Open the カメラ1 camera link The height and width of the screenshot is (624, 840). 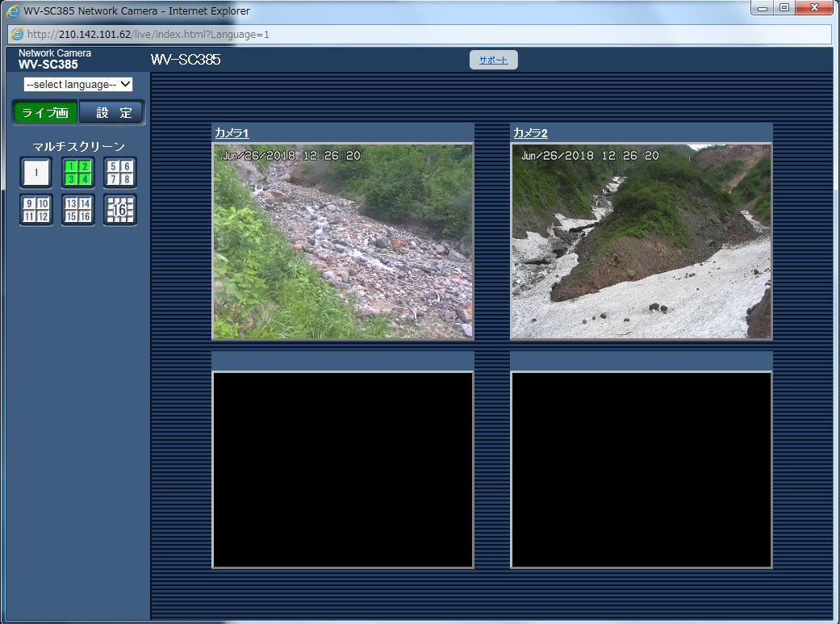232,133
